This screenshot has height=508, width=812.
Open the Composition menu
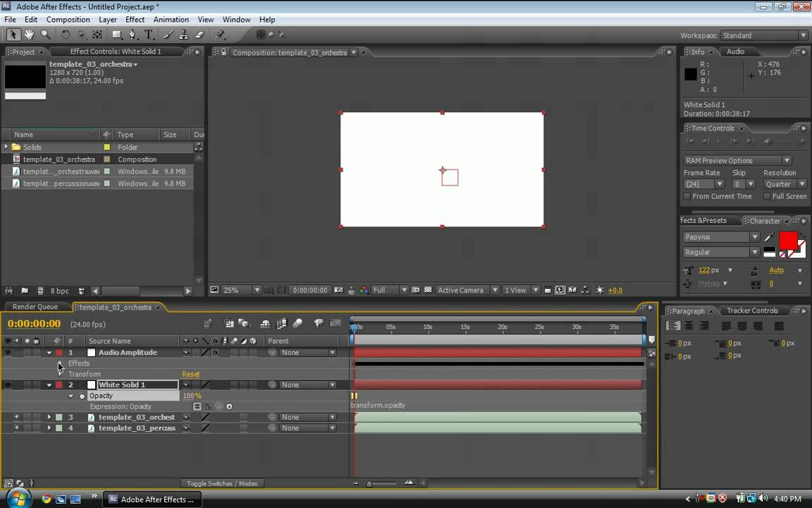coord(68,20)
